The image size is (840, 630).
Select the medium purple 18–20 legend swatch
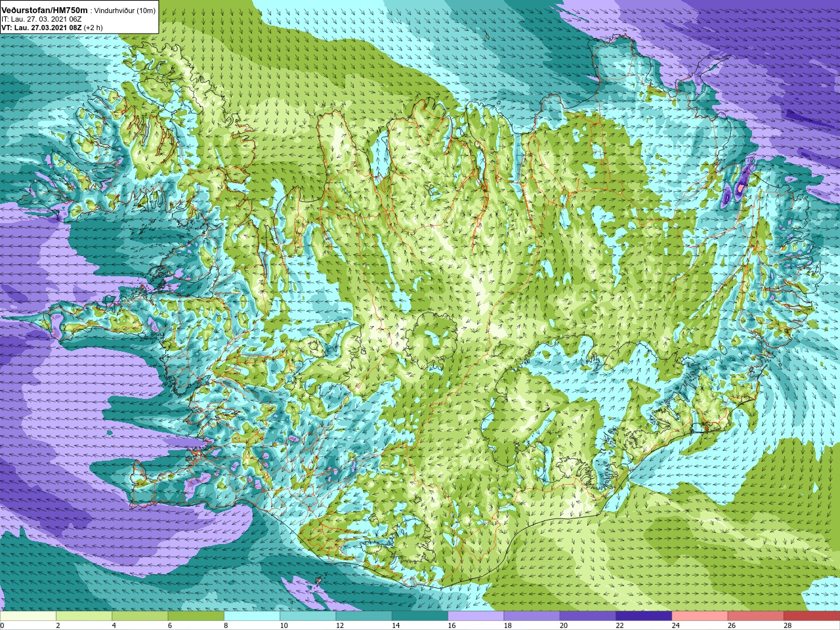532,616
